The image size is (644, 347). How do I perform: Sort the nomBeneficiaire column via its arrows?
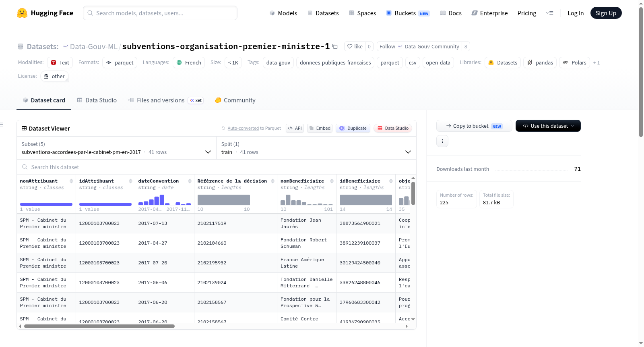point(332,181)
